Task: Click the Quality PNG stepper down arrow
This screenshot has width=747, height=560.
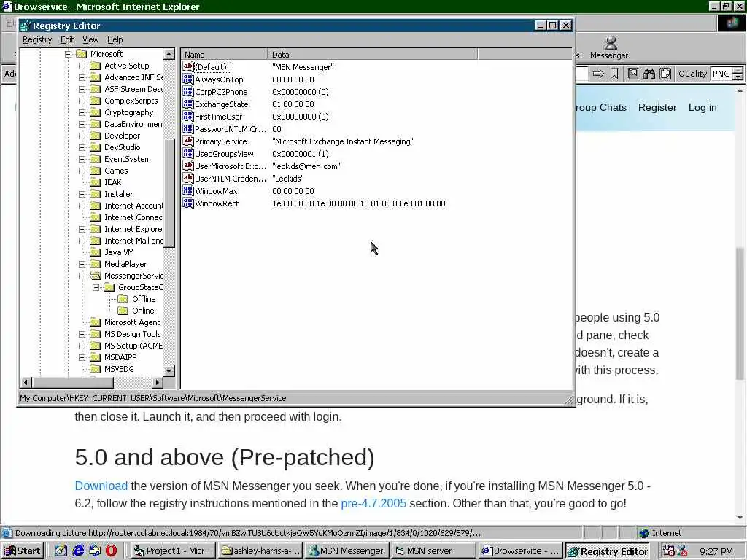Action: [x=738, y=77]
